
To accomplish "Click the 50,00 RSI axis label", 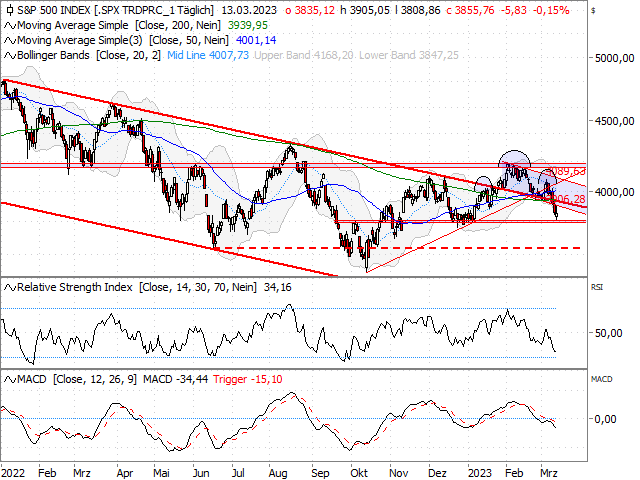I will coord(609,333).
